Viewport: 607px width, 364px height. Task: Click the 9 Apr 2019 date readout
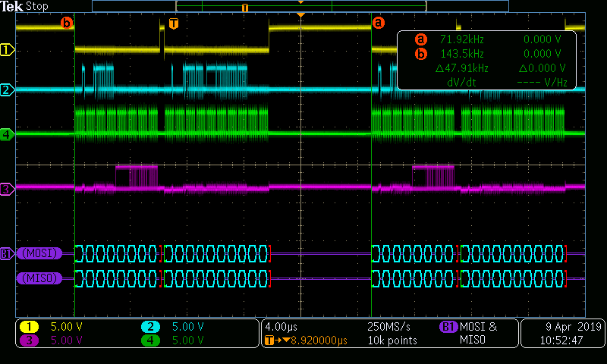coord(574,327)
